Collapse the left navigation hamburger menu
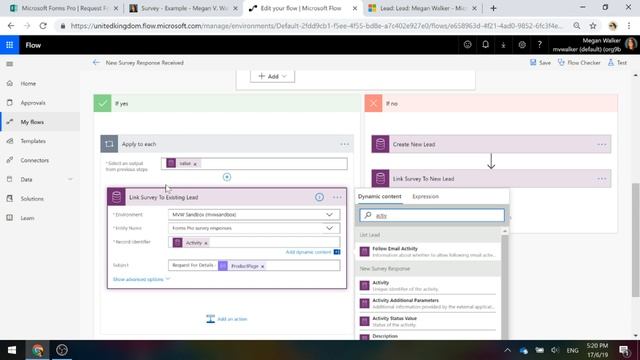 pos(10,64)
